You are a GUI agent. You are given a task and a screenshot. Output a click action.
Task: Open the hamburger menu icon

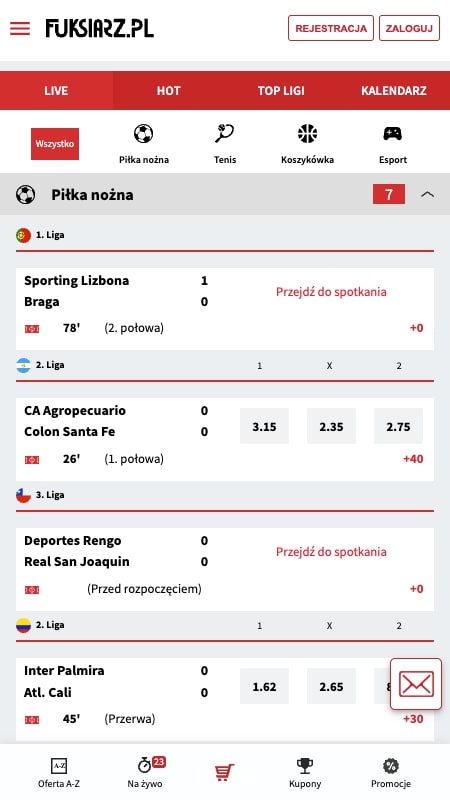[20, 29]
